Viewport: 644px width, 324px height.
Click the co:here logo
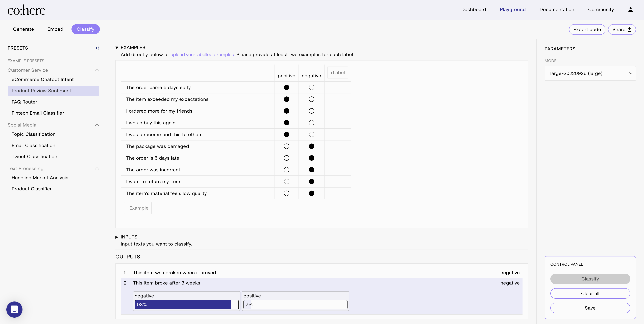coord(26,10)
